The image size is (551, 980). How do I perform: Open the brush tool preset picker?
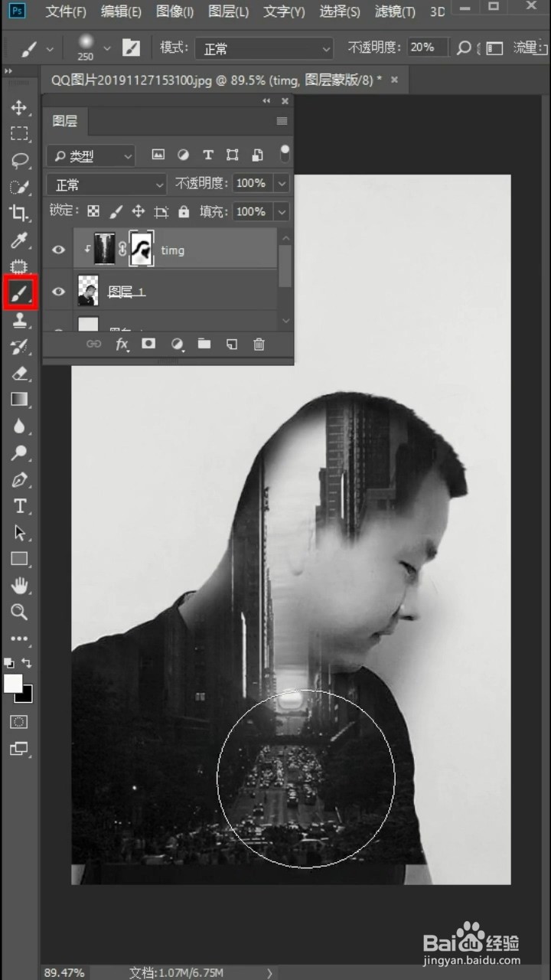[36, 49]
